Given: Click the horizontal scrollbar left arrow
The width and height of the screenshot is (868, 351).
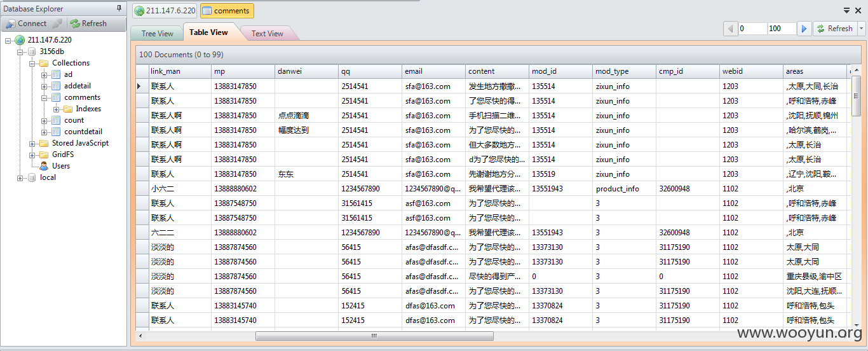Looking at the screenshot, I should point(140,336).
